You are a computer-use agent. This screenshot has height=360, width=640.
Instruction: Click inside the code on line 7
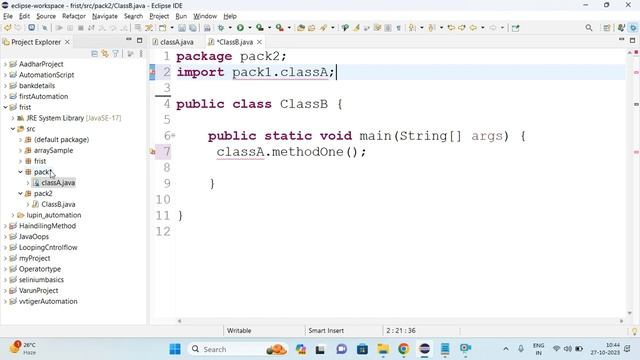(291, 152)
